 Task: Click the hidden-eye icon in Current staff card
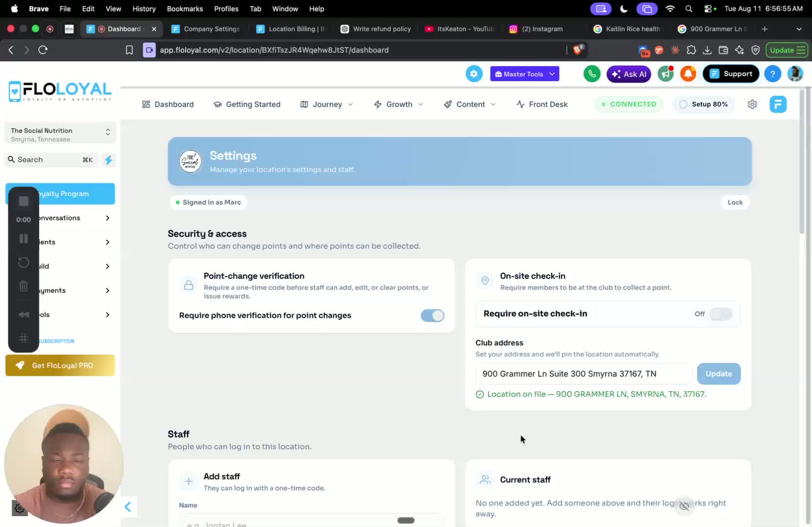point(684,505)
